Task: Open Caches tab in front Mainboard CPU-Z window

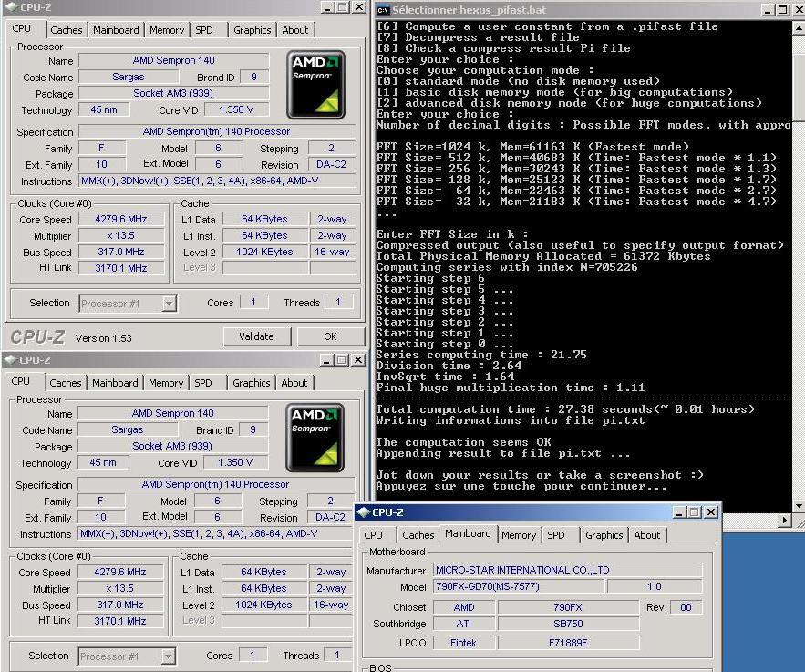Action: pyautogui.click(x=418, y=535)
